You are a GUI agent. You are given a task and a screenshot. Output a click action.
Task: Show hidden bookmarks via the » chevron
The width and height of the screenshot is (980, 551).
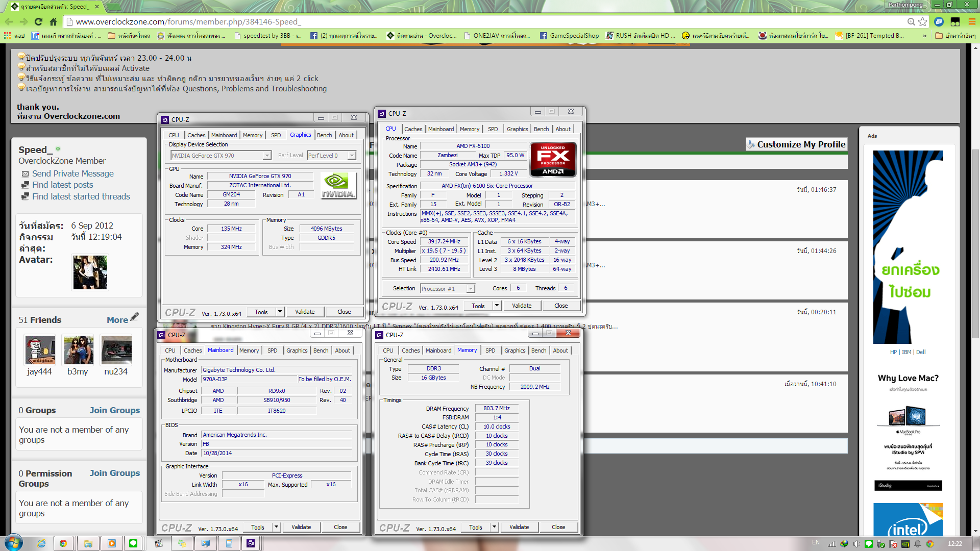coord(924,36)
